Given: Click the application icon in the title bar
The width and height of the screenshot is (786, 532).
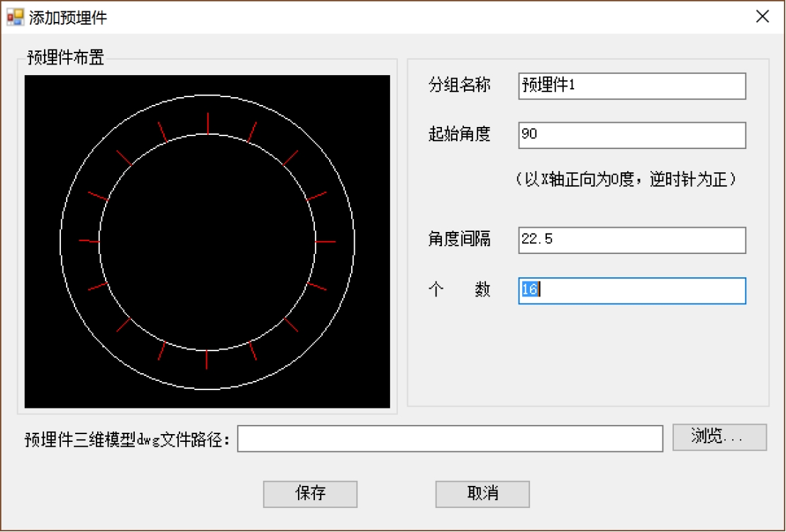Looking at the screenshot, I should [16, 16].
